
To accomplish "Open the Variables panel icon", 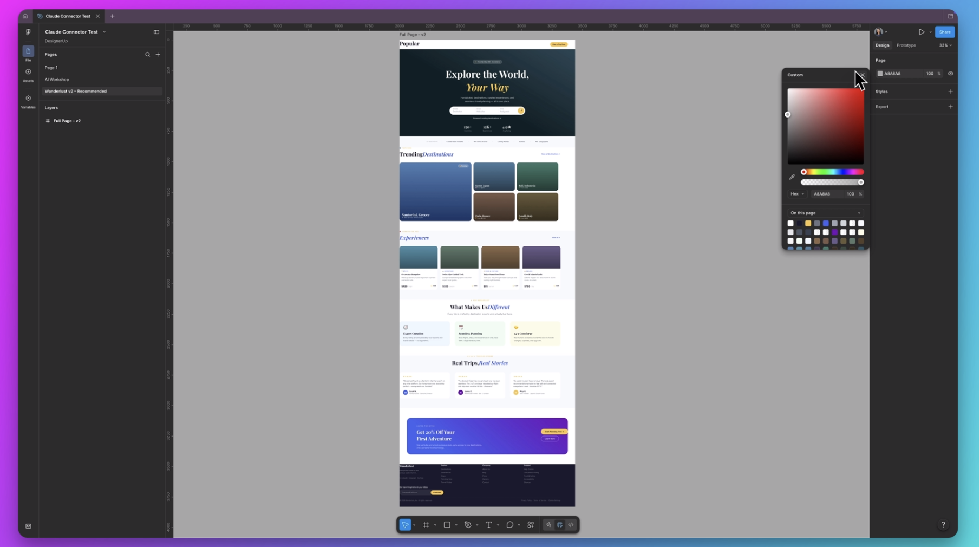I will 28,101.
